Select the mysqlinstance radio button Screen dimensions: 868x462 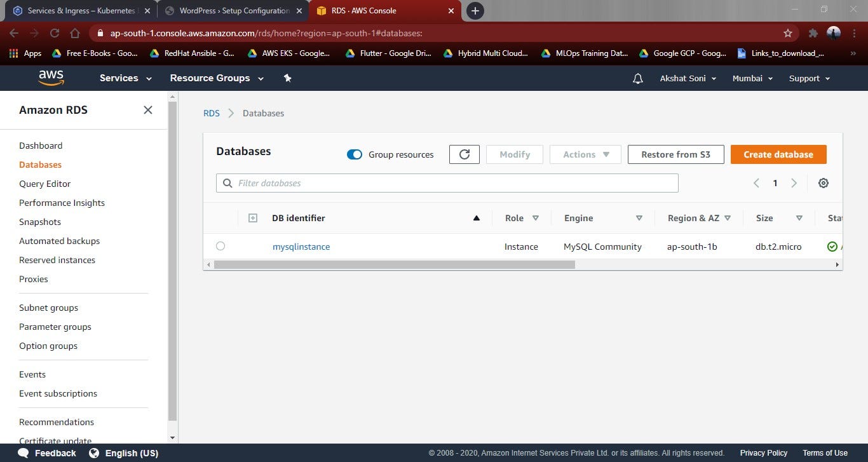click(x=220, y=246)
